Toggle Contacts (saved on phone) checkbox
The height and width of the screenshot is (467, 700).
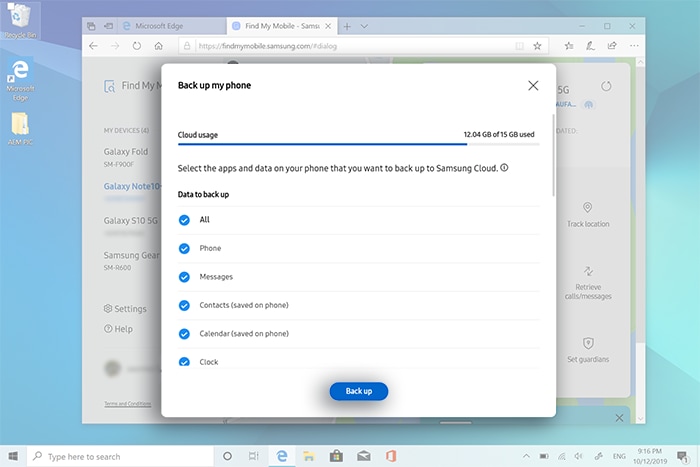[x=184, y=305]
